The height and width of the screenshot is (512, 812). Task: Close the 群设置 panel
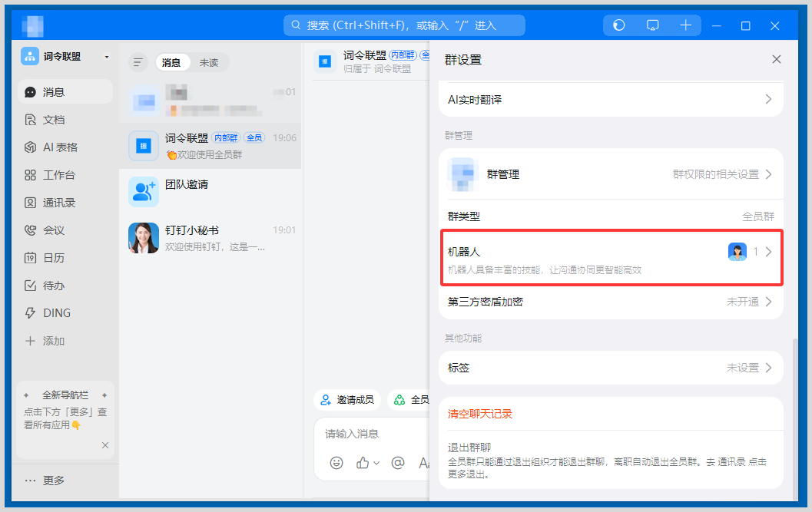[x=776, y=60]
